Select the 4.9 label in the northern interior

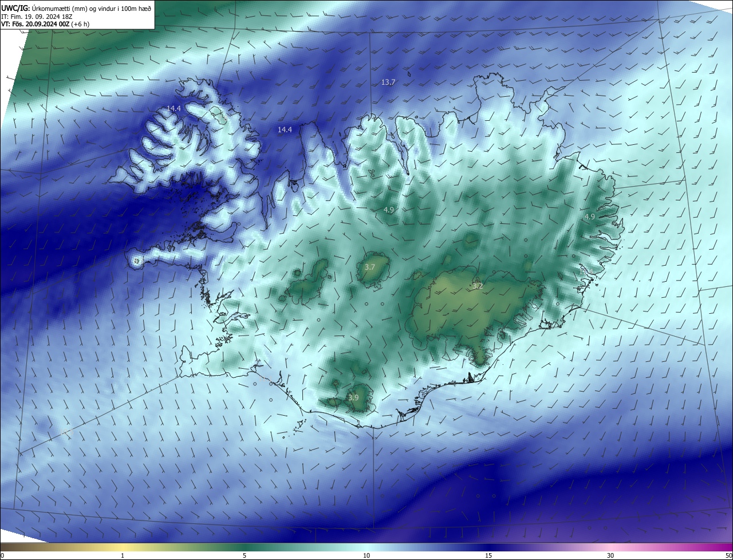point(389,210)
